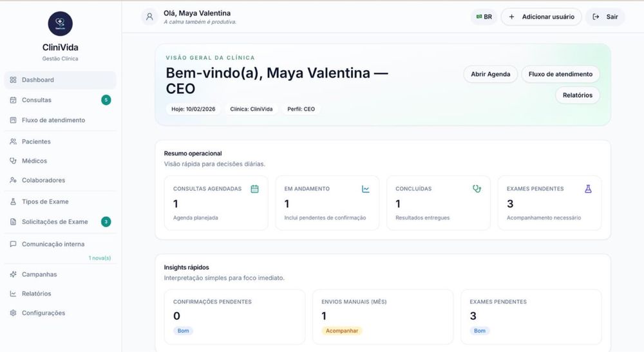Click the Pacientes people icon
Viewport: 644px width, 352px height.
(x=13, y=141)
